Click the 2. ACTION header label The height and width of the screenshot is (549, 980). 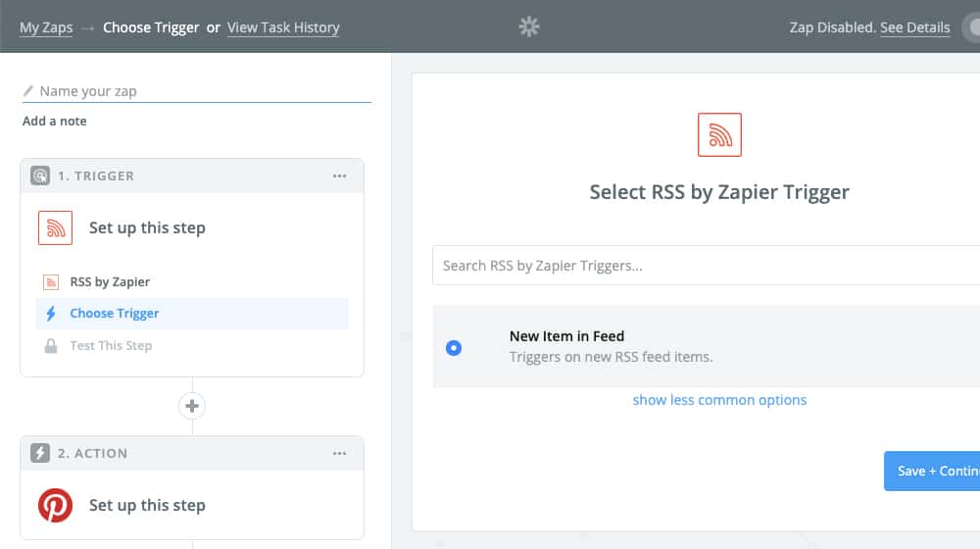(92, 453)
